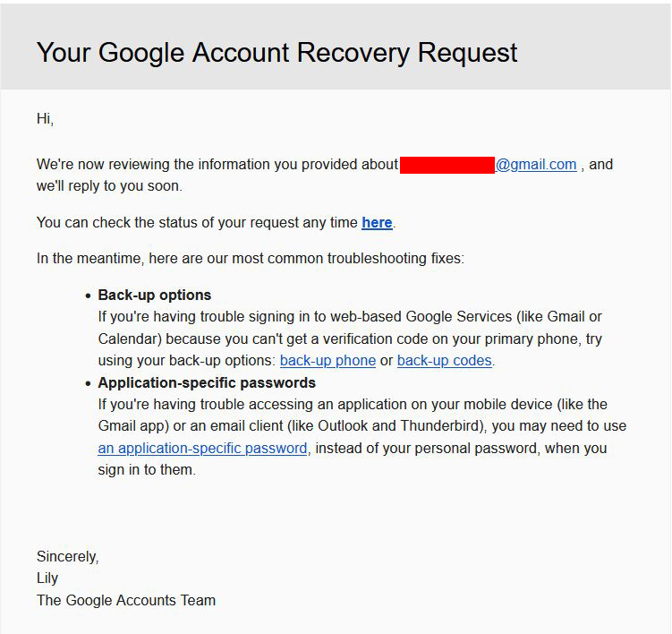Click the line mentioning Gmail or Calendar
Screen dimensions: 672x634
click(x=350, y=317)
